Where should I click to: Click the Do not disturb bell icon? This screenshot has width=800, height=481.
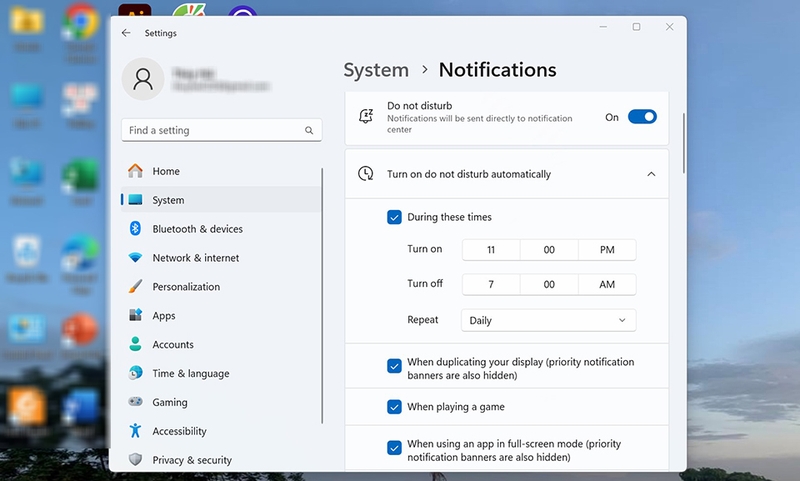[x=366, y=117]
